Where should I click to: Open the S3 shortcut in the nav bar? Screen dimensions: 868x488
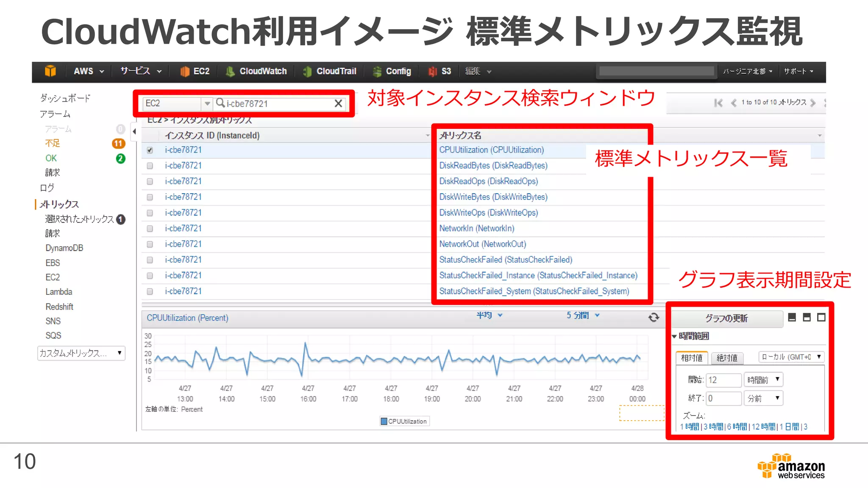click(440, 72)
